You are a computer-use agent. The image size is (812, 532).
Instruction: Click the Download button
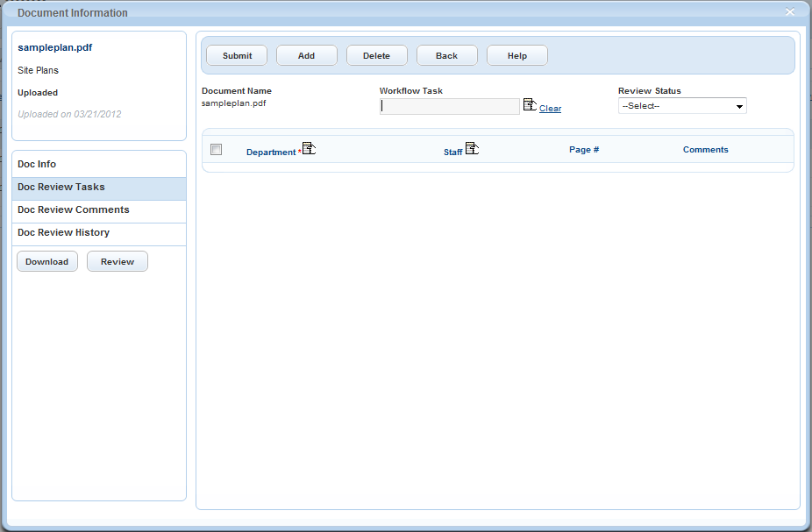[x=47, y=262]
